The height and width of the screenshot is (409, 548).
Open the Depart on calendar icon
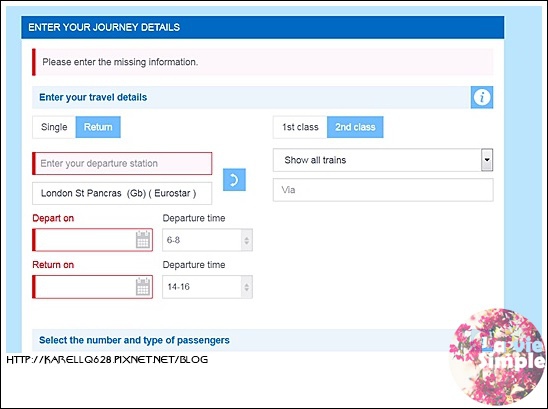143,240
